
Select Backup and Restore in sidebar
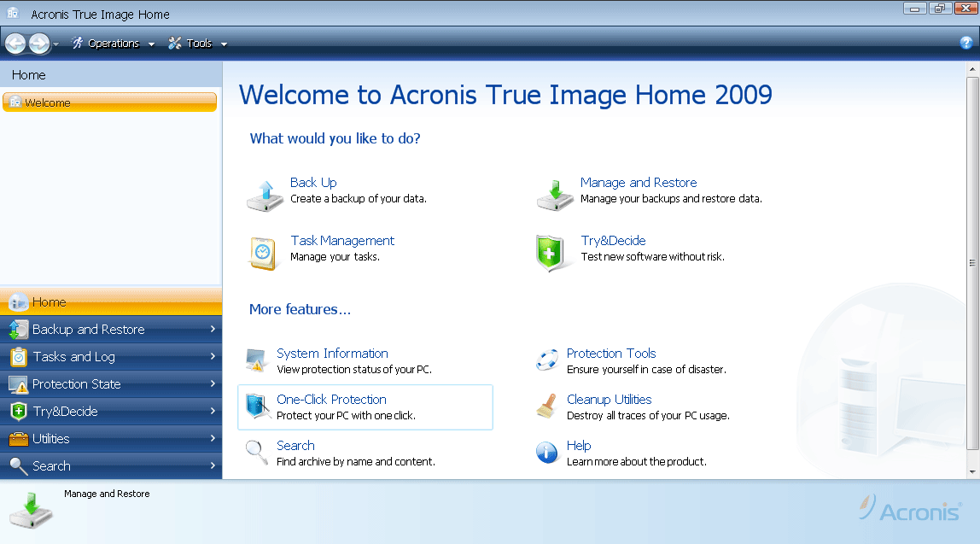pyautogui.click(x=111, y=329)
